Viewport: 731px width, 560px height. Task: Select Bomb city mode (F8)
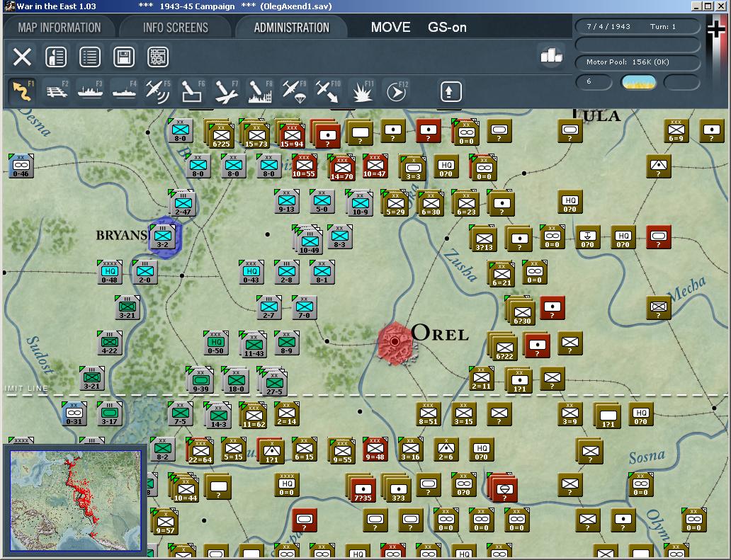(260, 91)
